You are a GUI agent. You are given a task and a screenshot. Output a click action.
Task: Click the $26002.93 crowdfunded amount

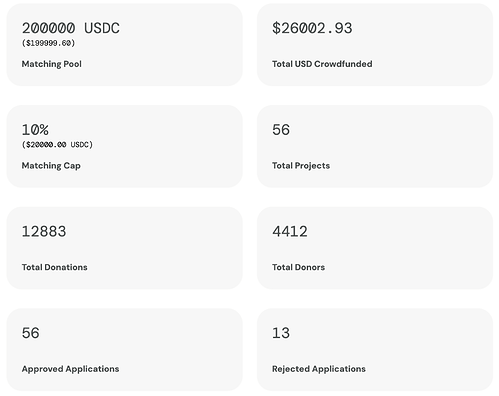pos(312,28)
